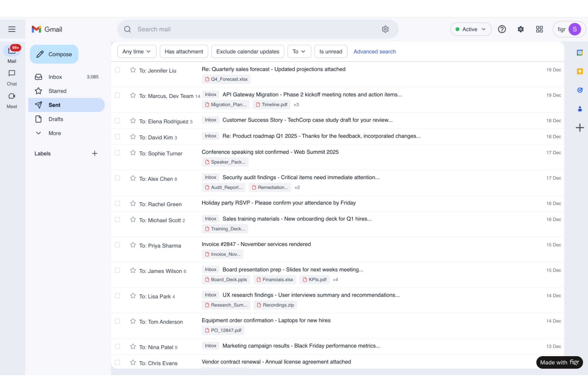Select the checkbox for Rachel Green email

tap(117, 204)
